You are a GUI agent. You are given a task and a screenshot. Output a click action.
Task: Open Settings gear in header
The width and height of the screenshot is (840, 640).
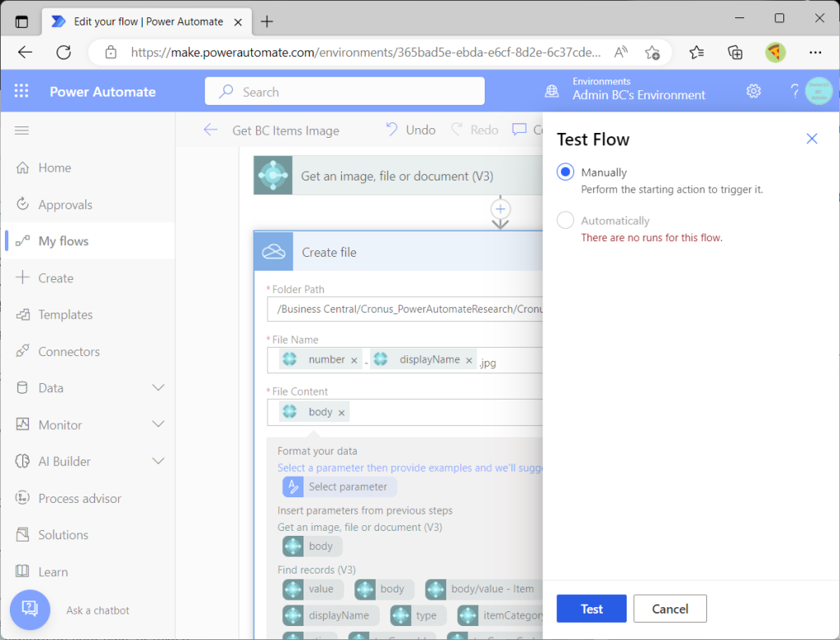[x=753, y=91]
